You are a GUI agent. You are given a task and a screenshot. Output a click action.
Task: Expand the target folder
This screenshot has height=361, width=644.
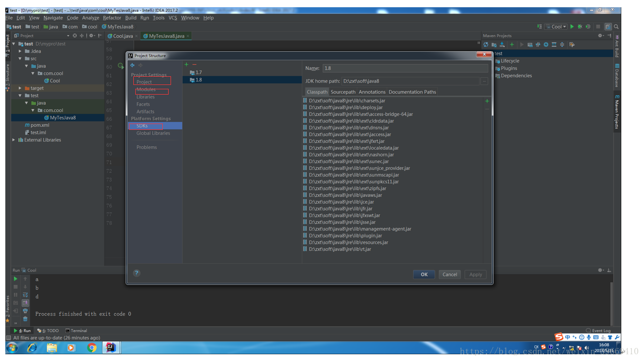(20, 88)
